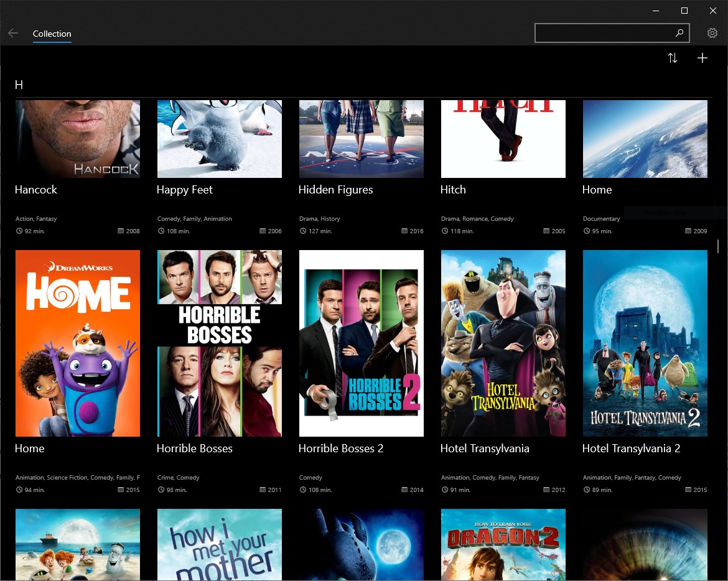
Task: Click Hancock's 92 min. clock icon
Action: [19, 231]
